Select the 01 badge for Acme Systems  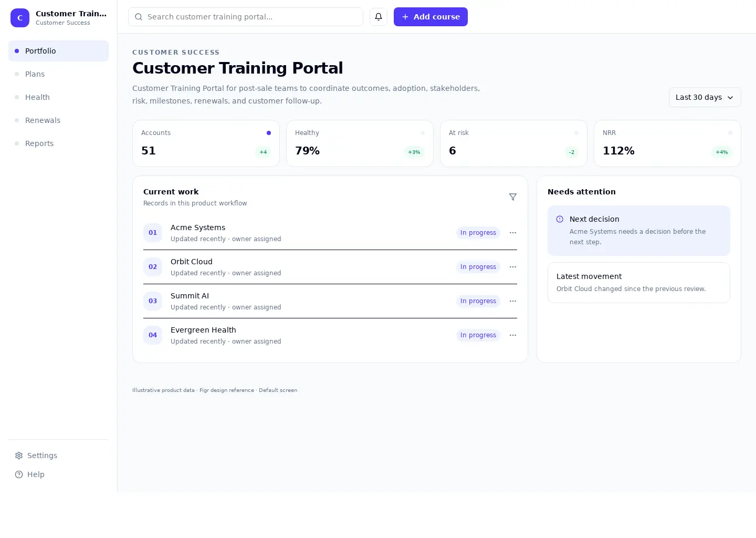[153, 233]
